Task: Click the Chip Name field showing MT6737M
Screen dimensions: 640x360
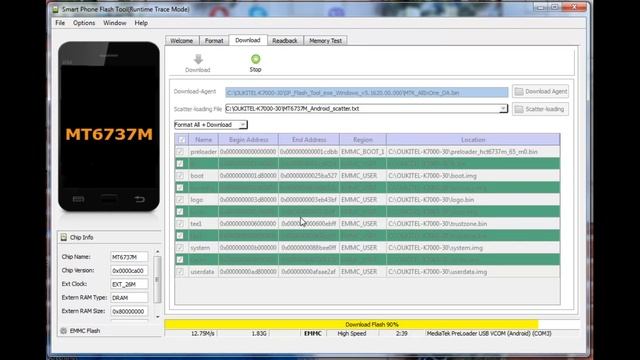Action: 129,257
